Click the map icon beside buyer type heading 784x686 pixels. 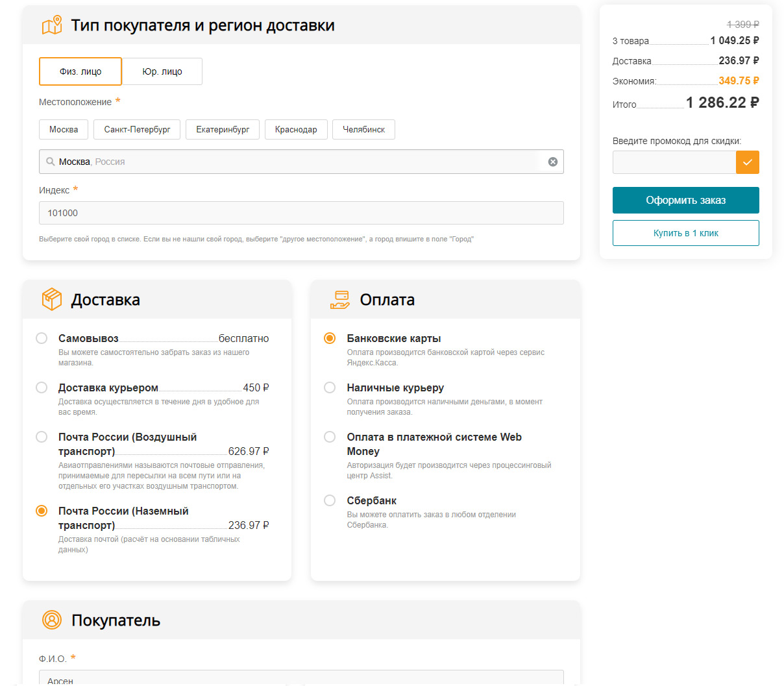coord(52,25)
